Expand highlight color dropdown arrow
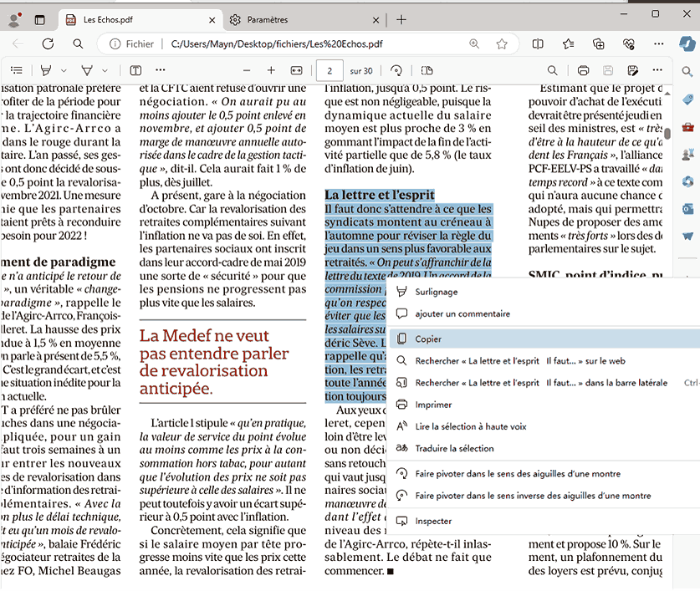This screenshot has width=700, height=591. [64, 70]
